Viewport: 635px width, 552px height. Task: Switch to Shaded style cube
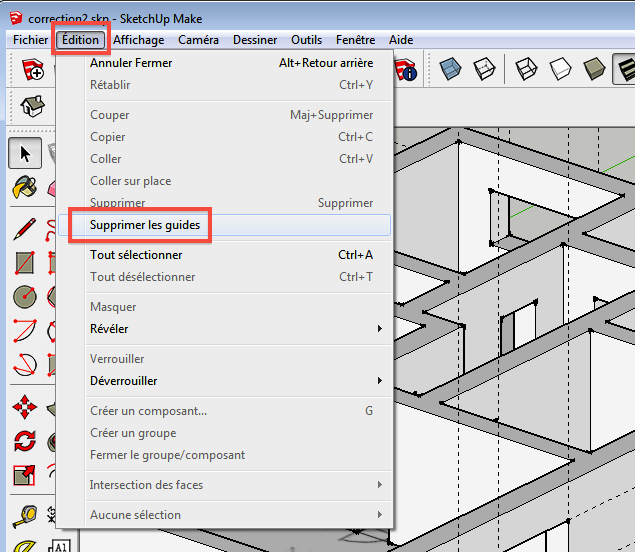[x=594, y=69]
